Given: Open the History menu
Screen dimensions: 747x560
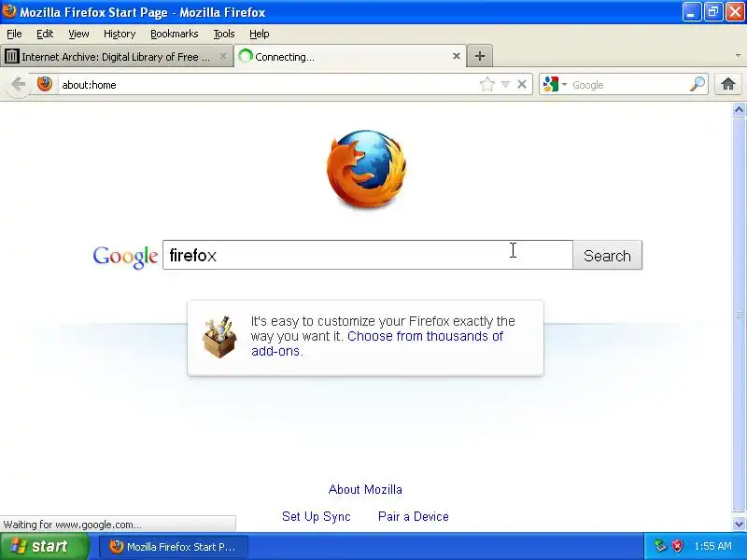Looking at the screenshot, I should (120, 34).
